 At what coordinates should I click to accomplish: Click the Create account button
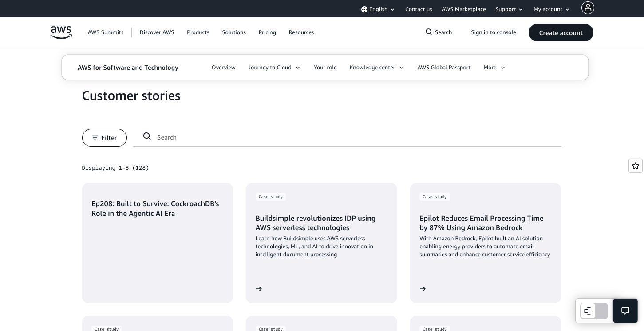coord(561,33)
